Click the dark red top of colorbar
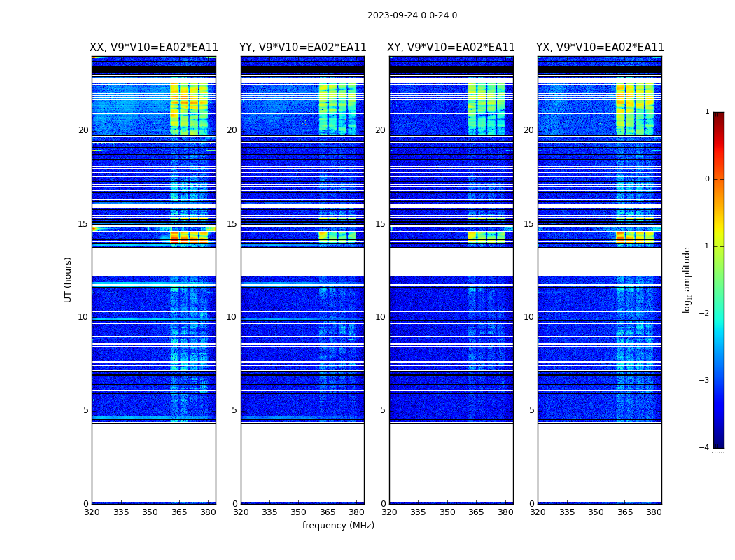This screenshot has height=560, width=735. (x=718, y=116)
